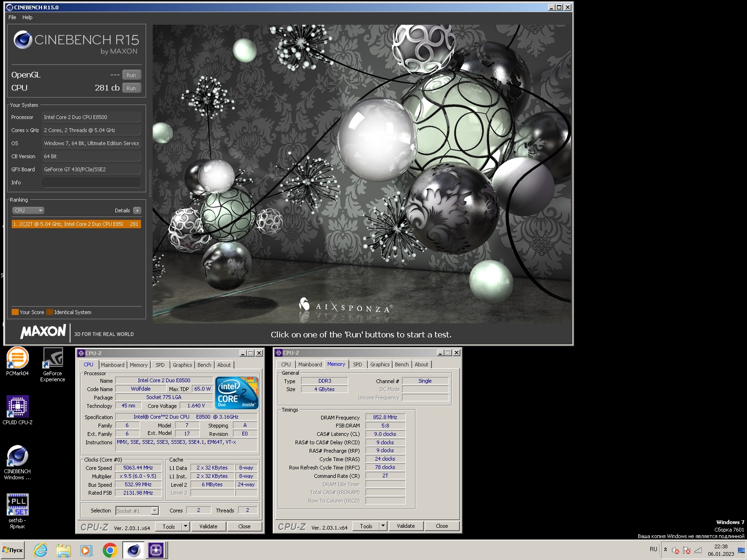Open Internet Explorer from taskbar
Screen dimensions: 747x560
tap(41, 550)
